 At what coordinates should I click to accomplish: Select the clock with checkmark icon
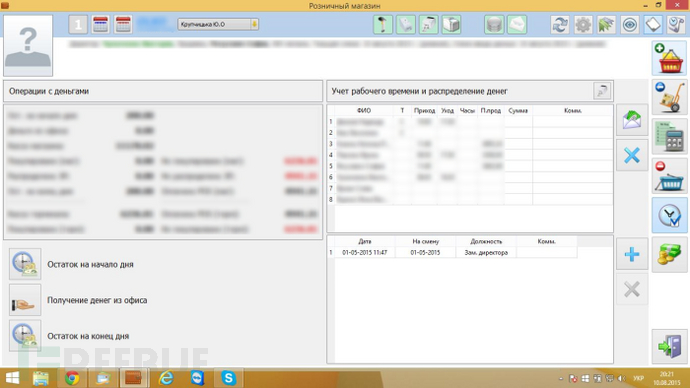669,215
